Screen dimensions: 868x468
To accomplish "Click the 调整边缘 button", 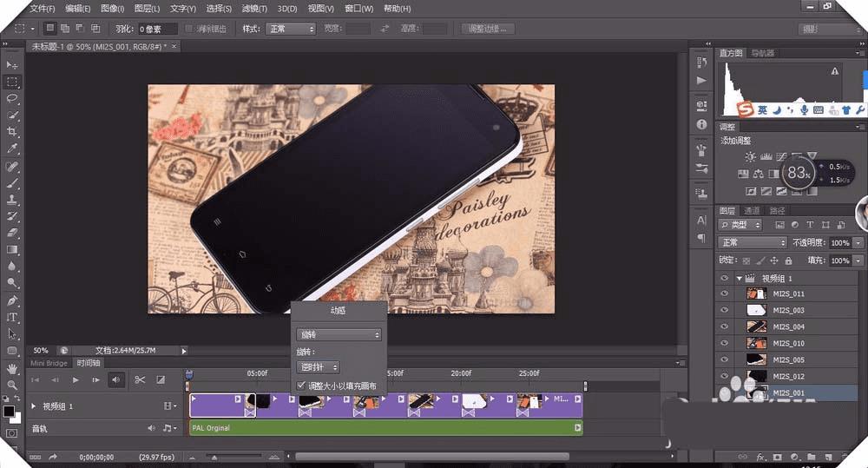I will (x=488, y=29).
